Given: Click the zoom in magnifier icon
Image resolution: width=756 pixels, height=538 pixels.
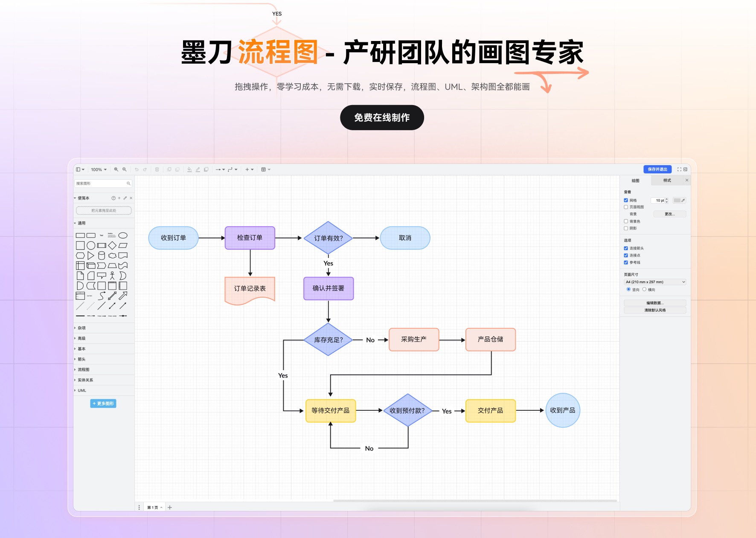Looking at the screenshot, I should [116, 170].
